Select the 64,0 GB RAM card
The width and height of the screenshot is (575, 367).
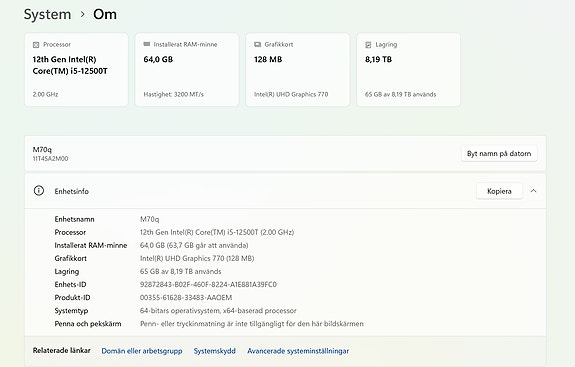tap(187, 70)
